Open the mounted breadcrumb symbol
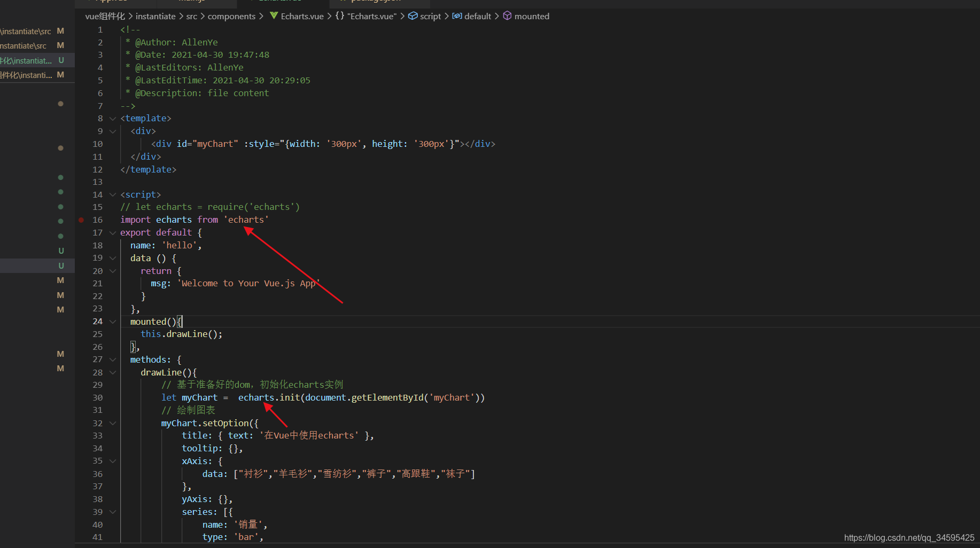Screen dimensions: 980x548 (x=532, y=16)
